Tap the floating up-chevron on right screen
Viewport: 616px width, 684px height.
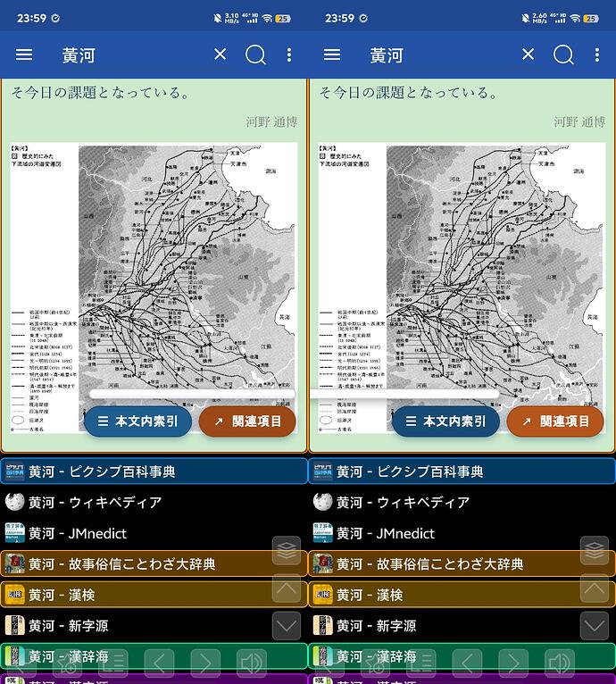pos(595,588)
